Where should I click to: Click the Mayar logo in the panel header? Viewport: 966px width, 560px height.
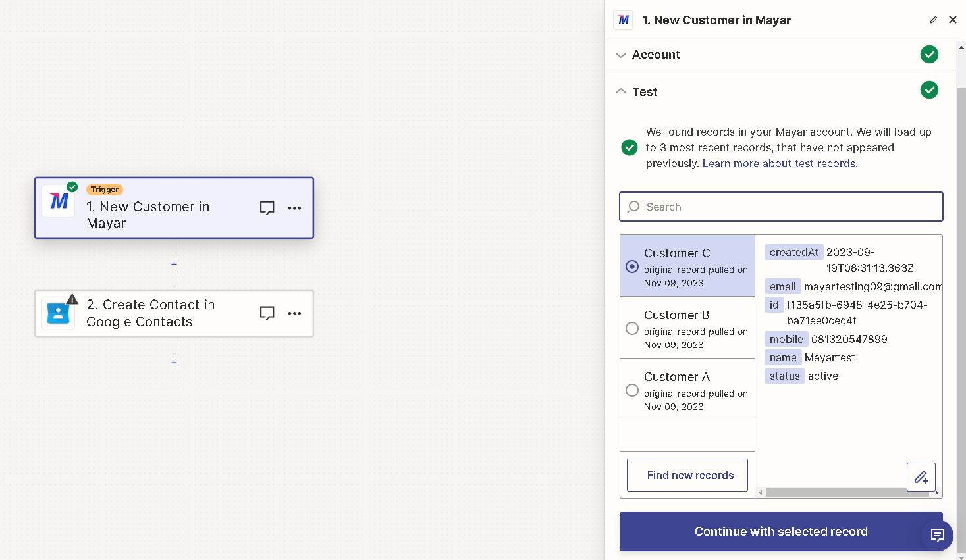[x=623, y=20]
